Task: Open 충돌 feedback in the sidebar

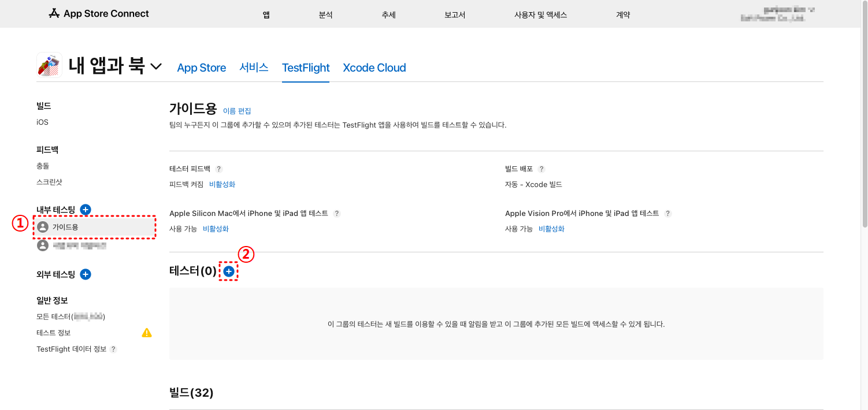Action: (x=43, y=166)
